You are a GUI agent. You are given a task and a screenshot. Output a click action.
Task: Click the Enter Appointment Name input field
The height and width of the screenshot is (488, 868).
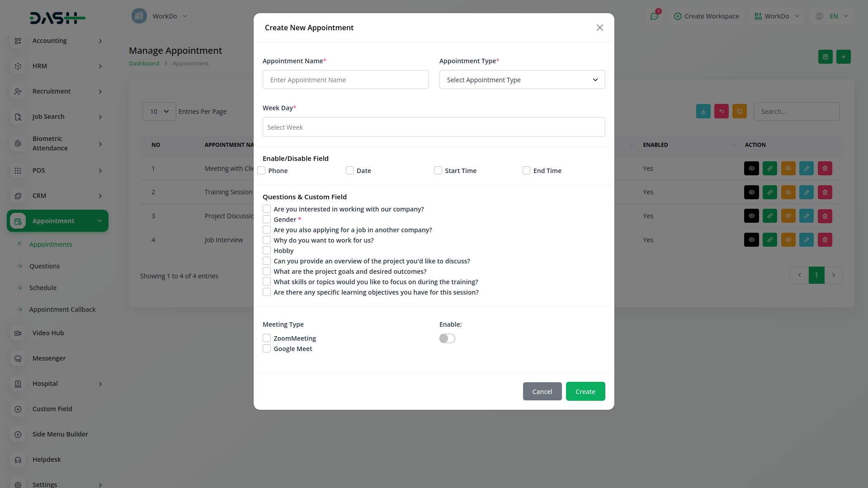pyautogui.click(x=345, y=80)
